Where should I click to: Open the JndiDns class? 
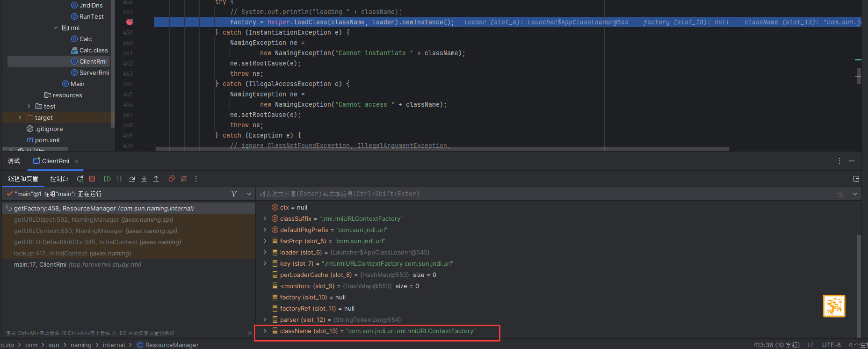click(x=87, y=5)
